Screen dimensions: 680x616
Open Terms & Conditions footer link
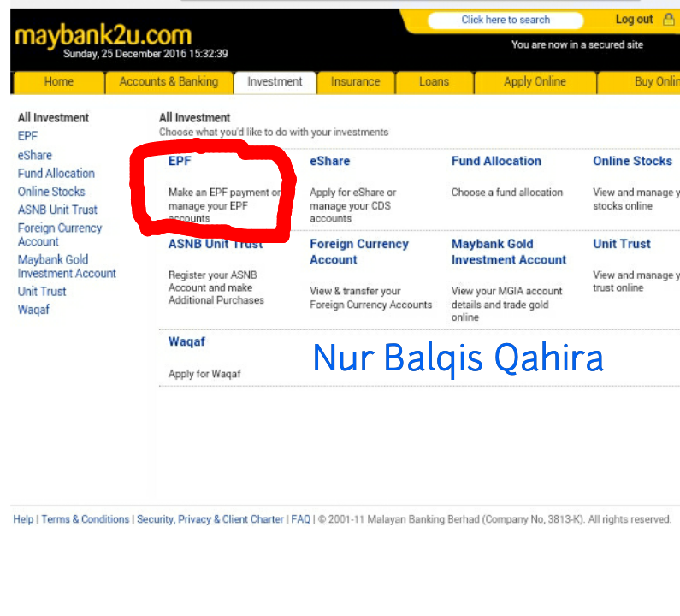tap(86, 519)
